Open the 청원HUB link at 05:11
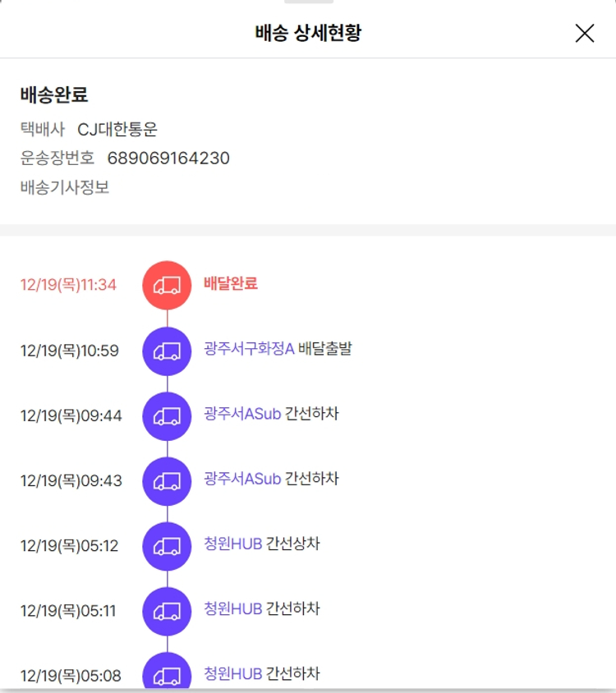The height and width of the screenshot is (693, 616). (233, 609)
